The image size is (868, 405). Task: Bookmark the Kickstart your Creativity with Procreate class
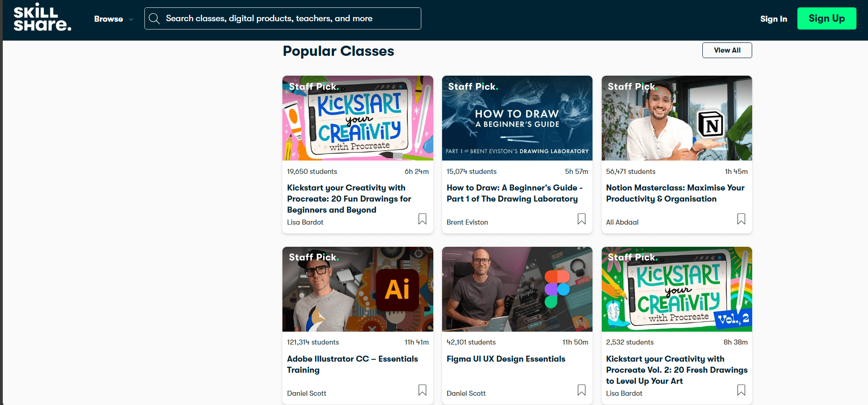click(422, 219)
